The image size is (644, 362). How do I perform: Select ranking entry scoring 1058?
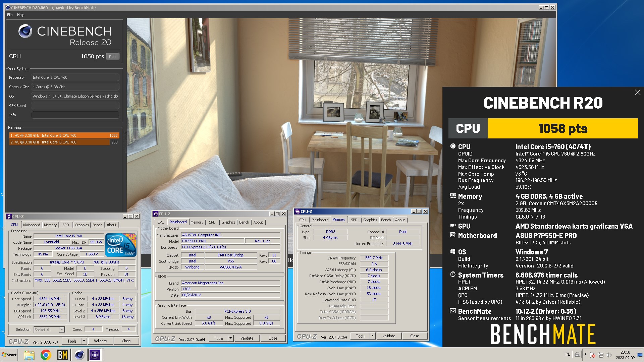coord(64,135)
